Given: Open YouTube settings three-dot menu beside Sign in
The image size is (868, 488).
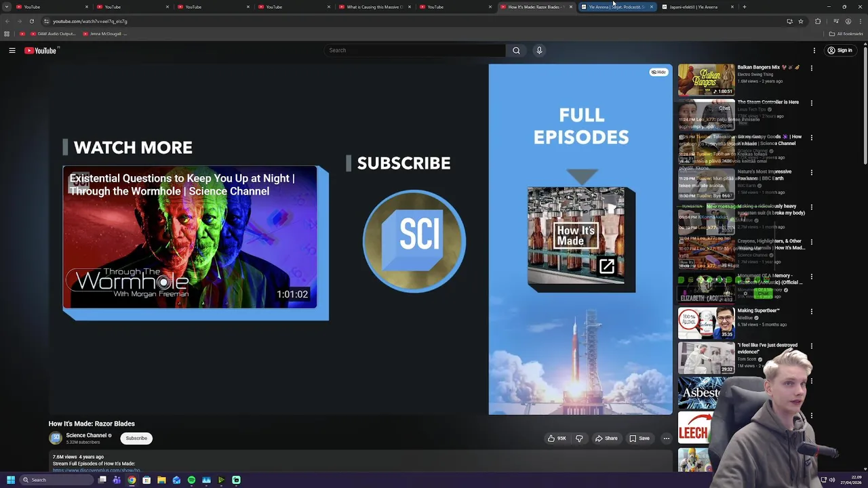Looking at the screenshot, I should 814,50.
